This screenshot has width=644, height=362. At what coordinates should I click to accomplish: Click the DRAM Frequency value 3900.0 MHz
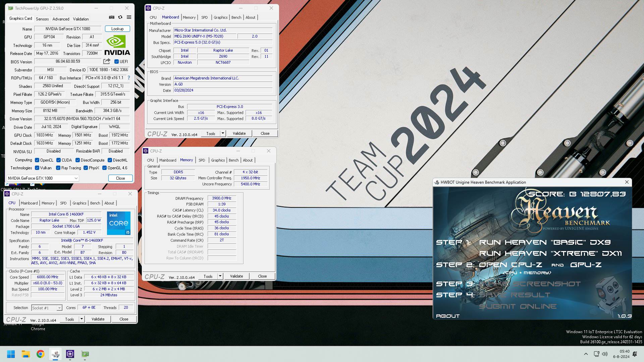pyautogui.click(x=222, y=198)
